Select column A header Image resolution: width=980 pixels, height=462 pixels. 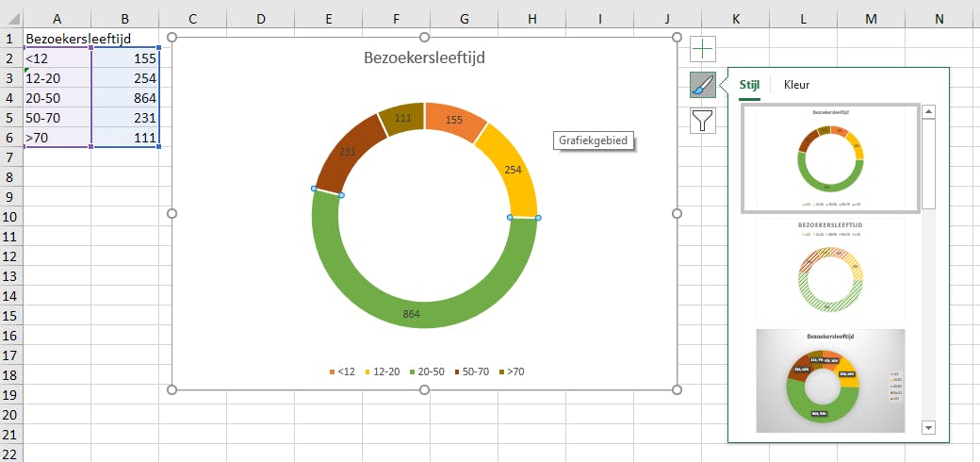pos(57,20)
